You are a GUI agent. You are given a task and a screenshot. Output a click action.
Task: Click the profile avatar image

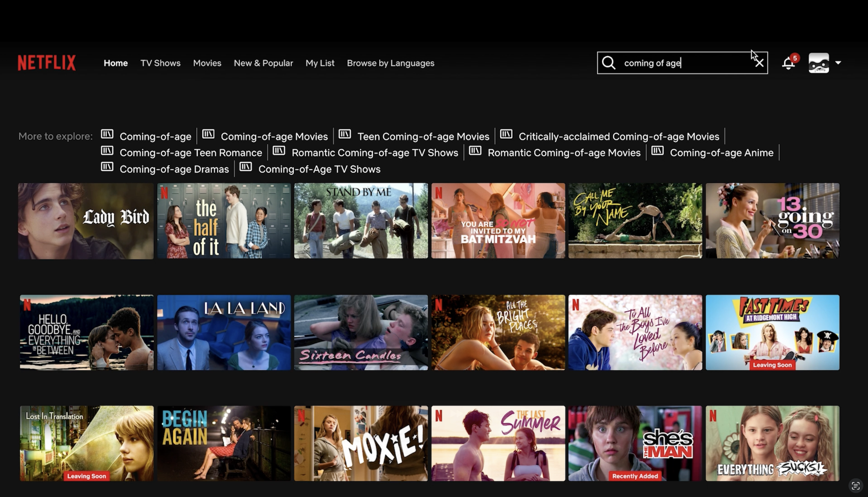819,63
